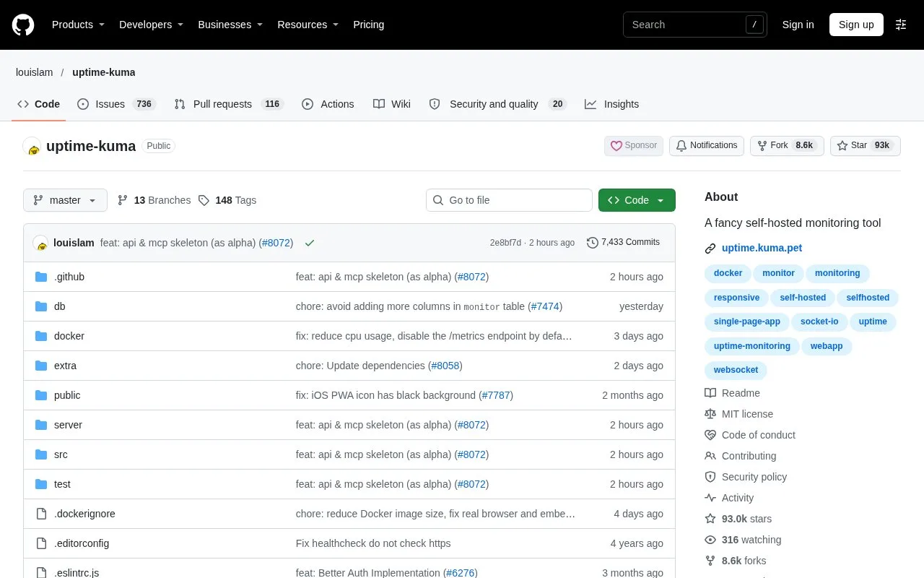Click the Sign up button

click(856, 25)
